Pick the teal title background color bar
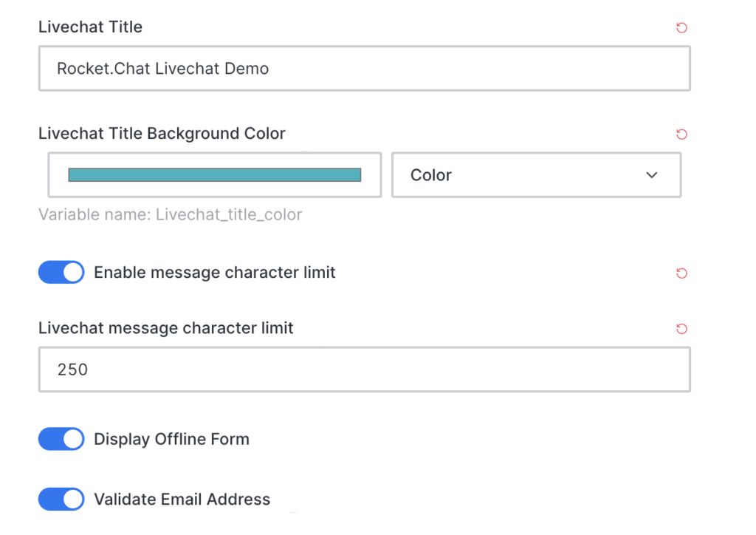 pyautogui.click(x=215, y=174)
